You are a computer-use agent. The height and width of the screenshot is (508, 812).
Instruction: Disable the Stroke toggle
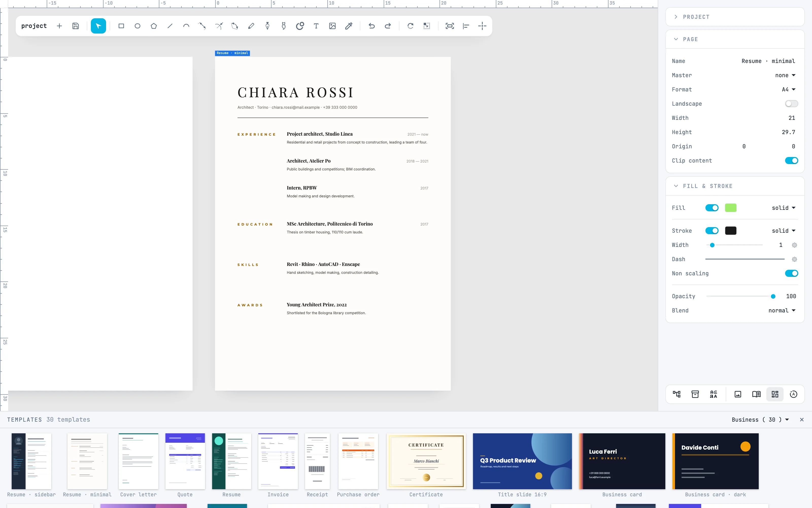coord(712,231)
